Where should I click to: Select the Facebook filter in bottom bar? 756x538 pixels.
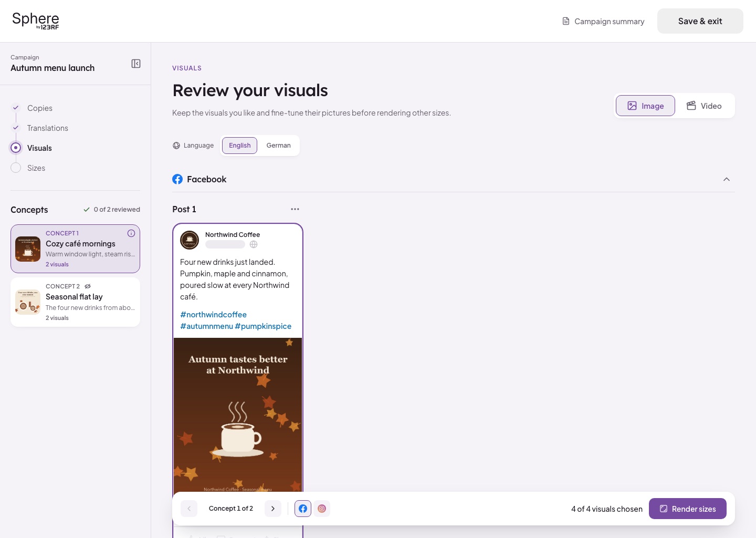click(x=303, y=509)
